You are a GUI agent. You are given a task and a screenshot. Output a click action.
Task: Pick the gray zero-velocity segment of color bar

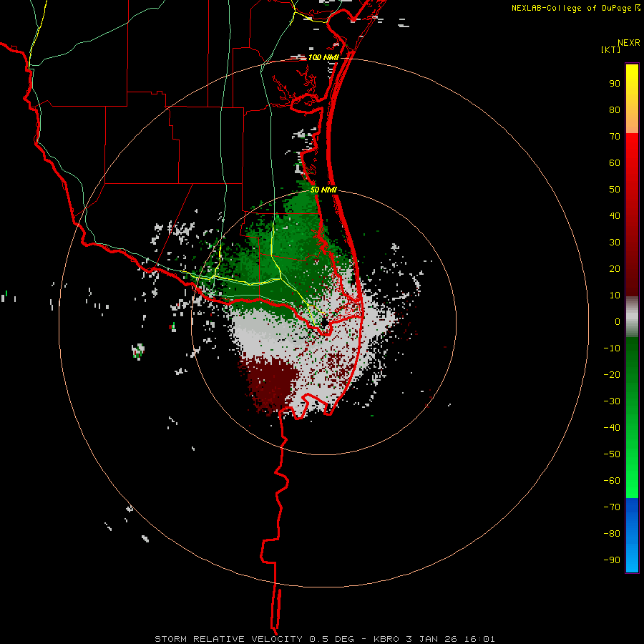click(x=632, y=317)
